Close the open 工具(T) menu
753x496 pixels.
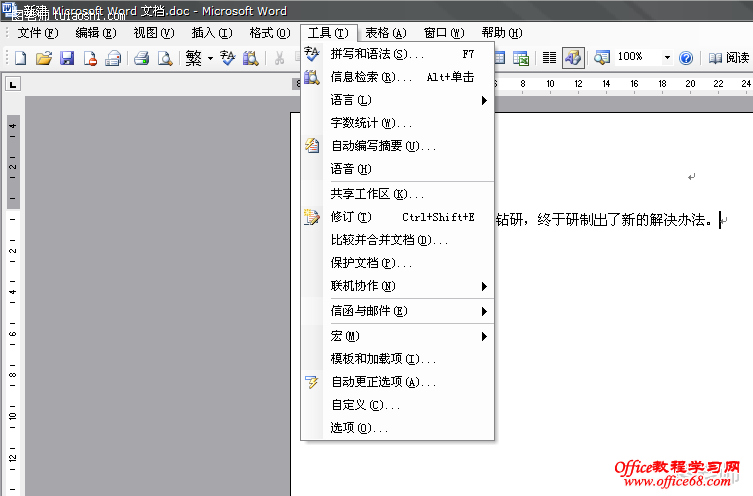click(x=328, y=33)
